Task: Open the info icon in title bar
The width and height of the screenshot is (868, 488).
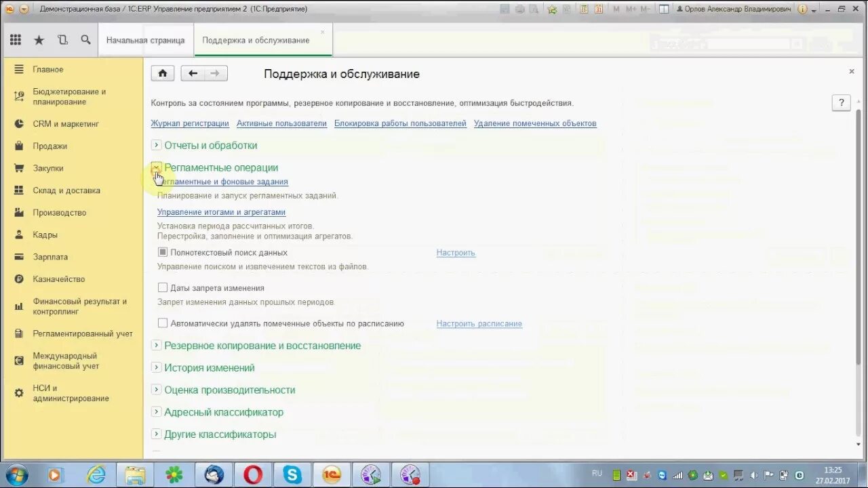Action: point(802,9)
